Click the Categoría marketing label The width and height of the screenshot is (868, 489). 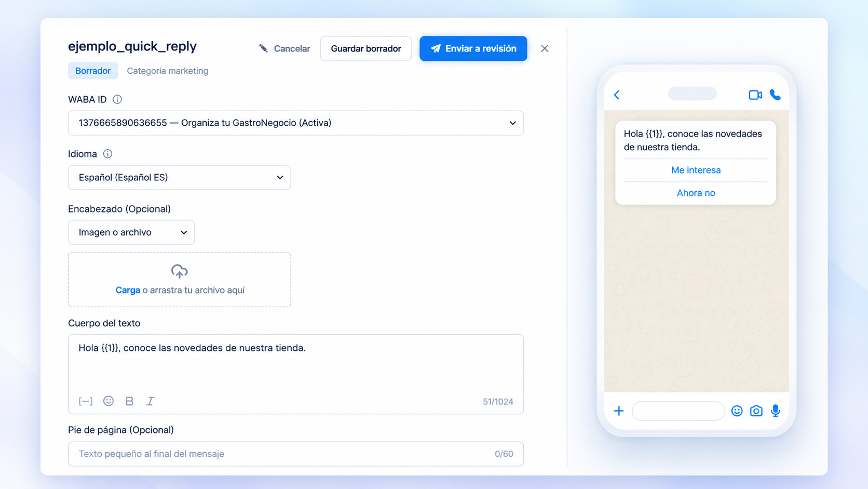click(x=168, y=71)
